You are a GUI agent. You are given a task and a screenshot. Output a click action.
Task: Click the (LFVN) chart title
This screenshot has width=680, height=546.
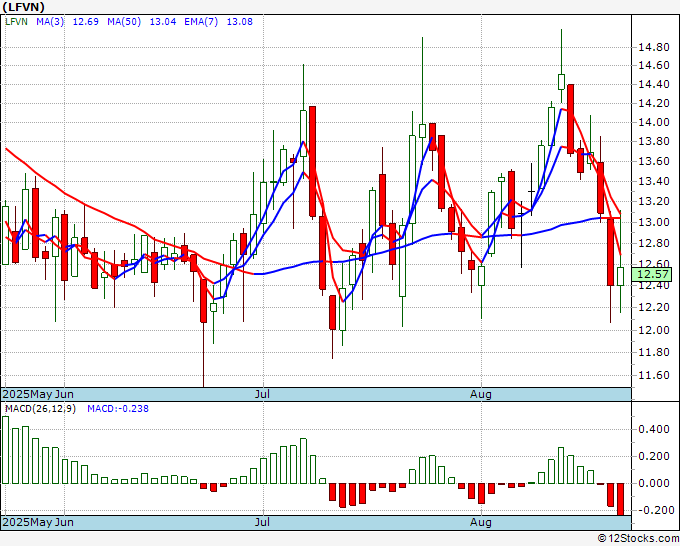(23, 7)
